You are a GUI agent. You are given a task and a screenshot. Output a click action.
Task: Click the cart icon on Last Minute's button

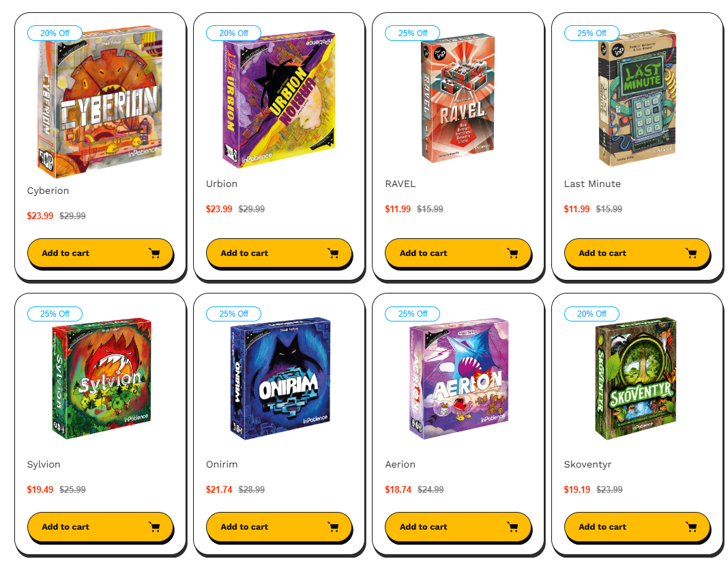(x=691, y=253)
